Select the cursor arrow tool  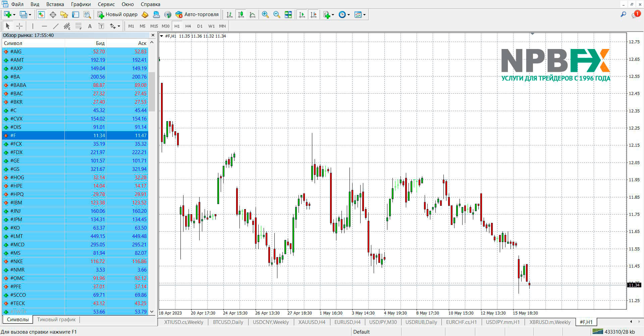(x=8, y=26)
